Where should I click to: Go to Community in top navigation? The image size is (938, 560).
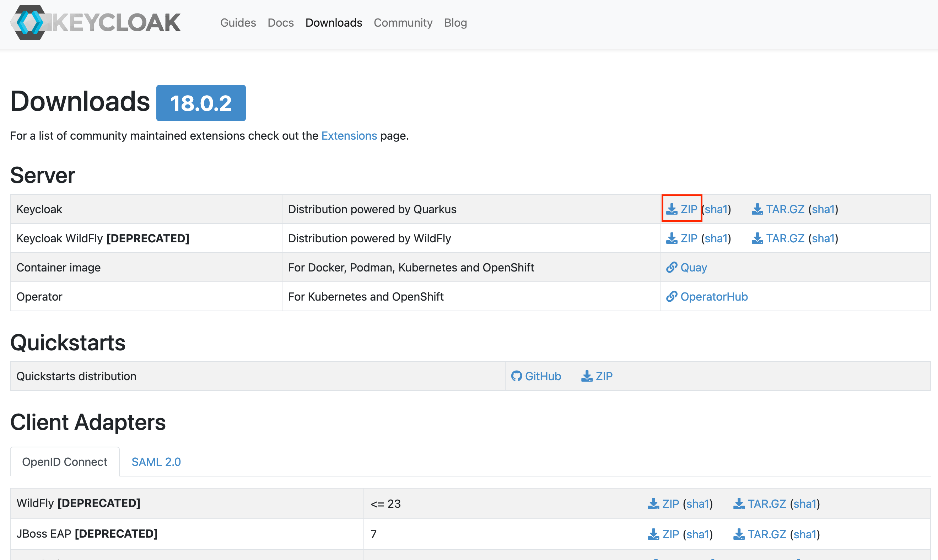[x=403, y=23]
